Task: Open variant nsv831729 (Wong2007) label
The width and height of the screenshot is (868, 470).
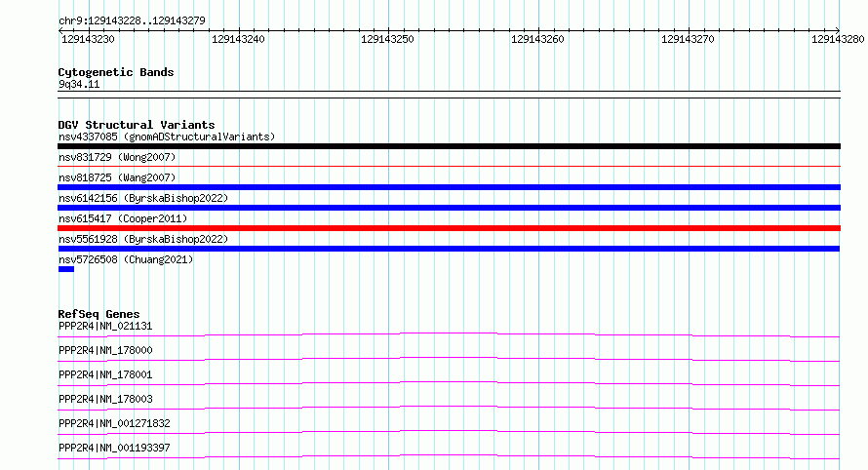Action: click(117, 157)
